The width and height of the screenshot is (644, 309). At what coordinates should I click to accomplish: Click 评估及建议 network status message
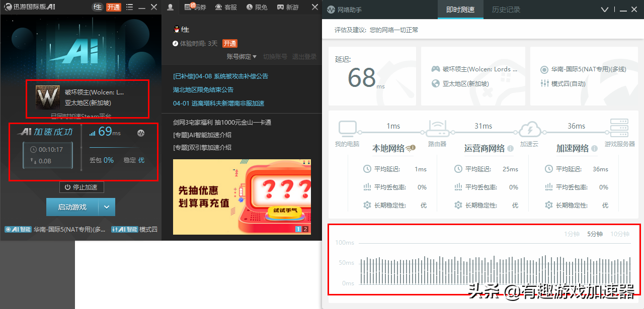click(376, 30)
